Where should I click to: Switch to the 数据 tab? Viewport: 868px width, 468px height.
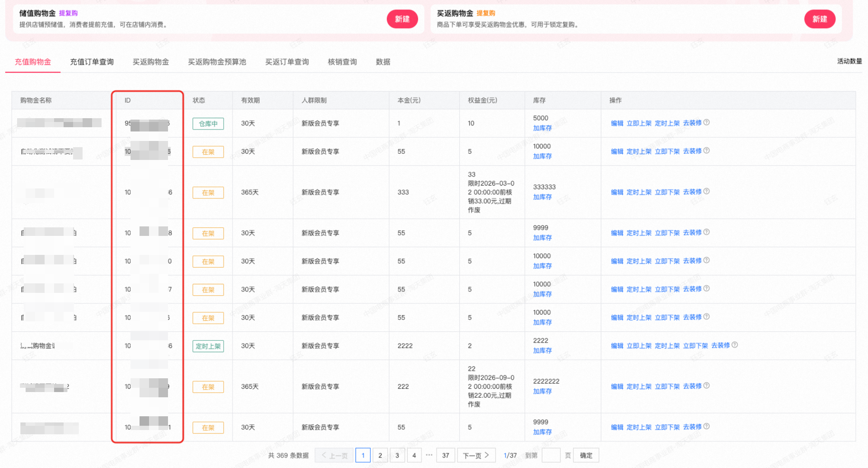(x=383, y=62)
